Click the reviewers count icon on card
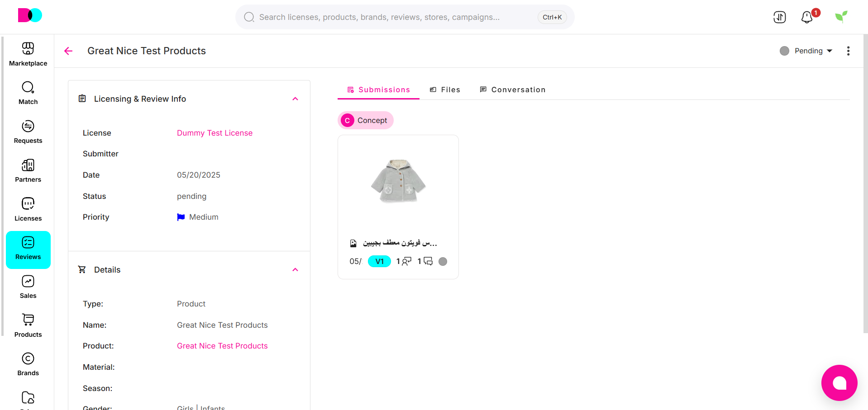This screenshot has width=868, height=410. click(x=406, y=261)
